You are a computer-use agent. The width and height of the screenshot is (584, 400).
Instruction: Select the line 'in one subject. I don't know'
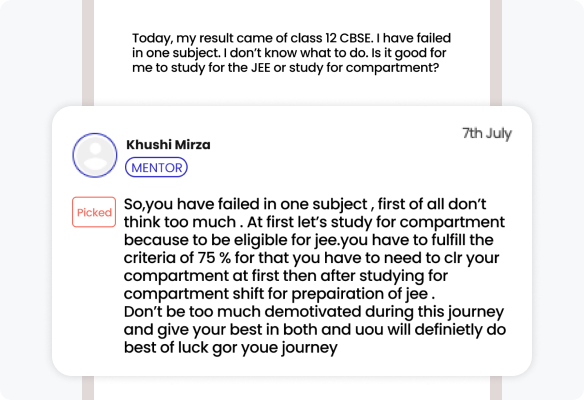point(289,53)
